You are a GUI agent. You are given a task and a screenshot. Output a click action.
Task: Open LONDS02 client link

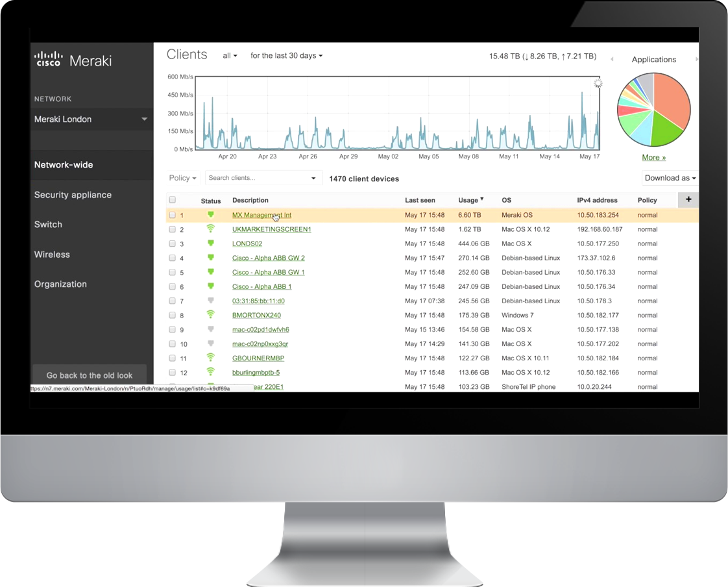[247, 244]
